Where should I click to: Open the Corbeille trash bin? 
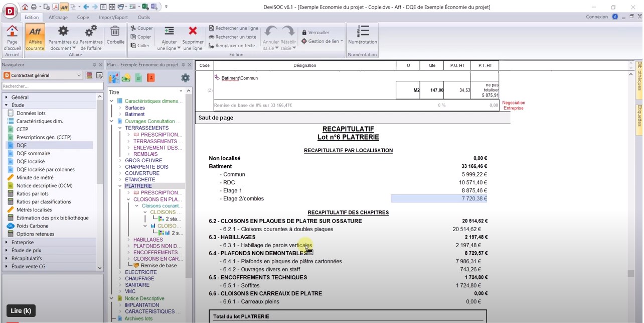point(115,32)
